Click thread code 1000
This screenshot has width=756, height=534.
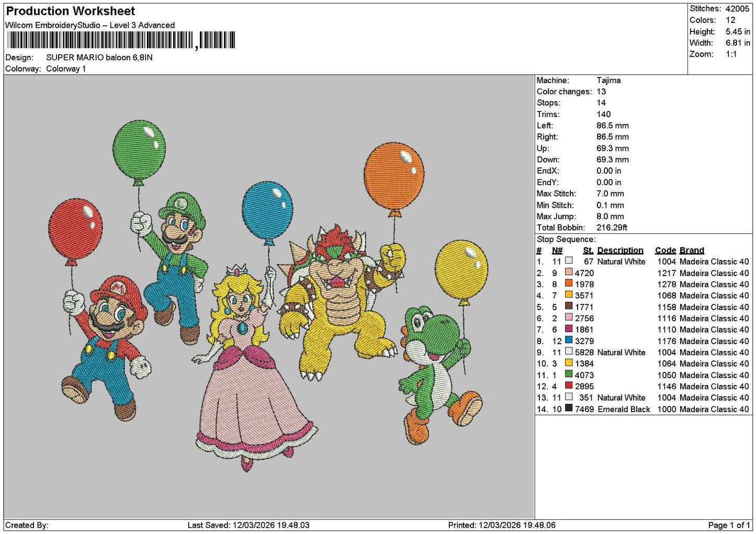pyautogui.click(x=667, y=409)
